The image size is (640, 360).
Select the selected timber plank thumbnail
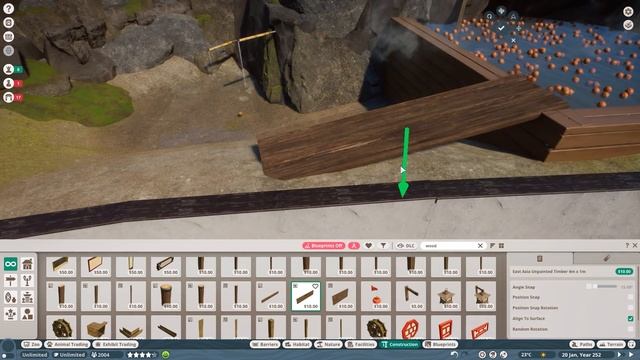[x=306, y=296]
